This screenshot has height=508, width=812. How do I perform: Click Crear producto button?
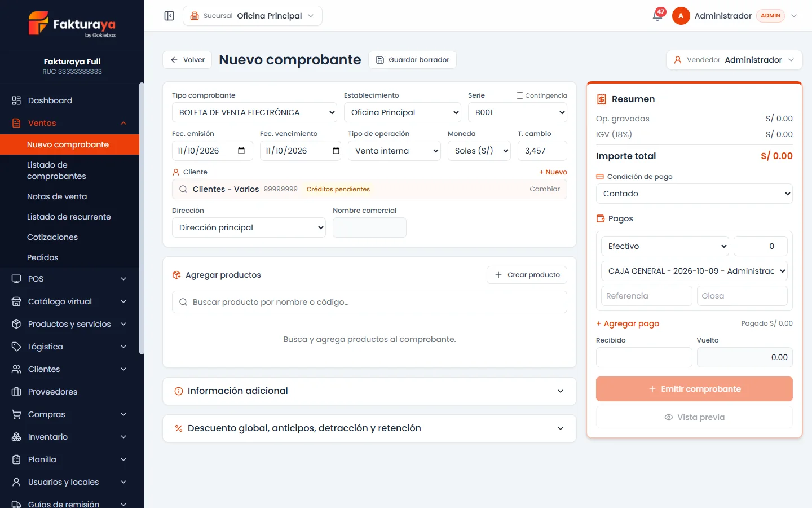point(527,275)
